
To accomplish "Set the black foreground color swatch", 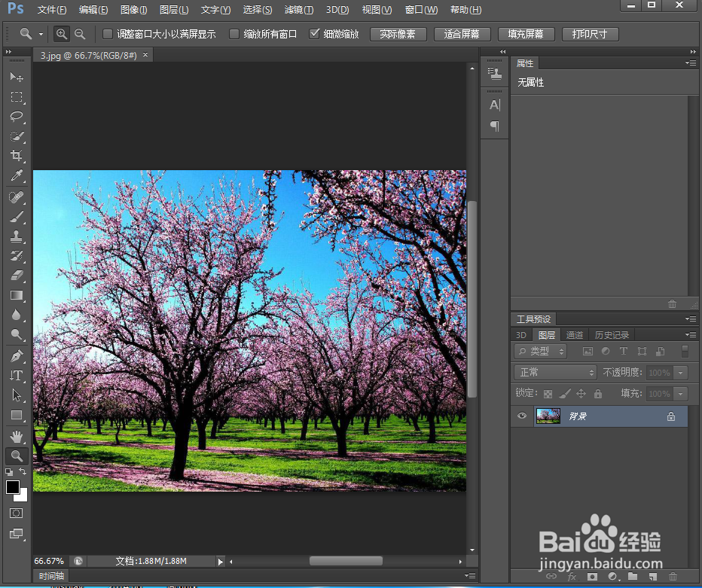I will [x=12, y=487].
